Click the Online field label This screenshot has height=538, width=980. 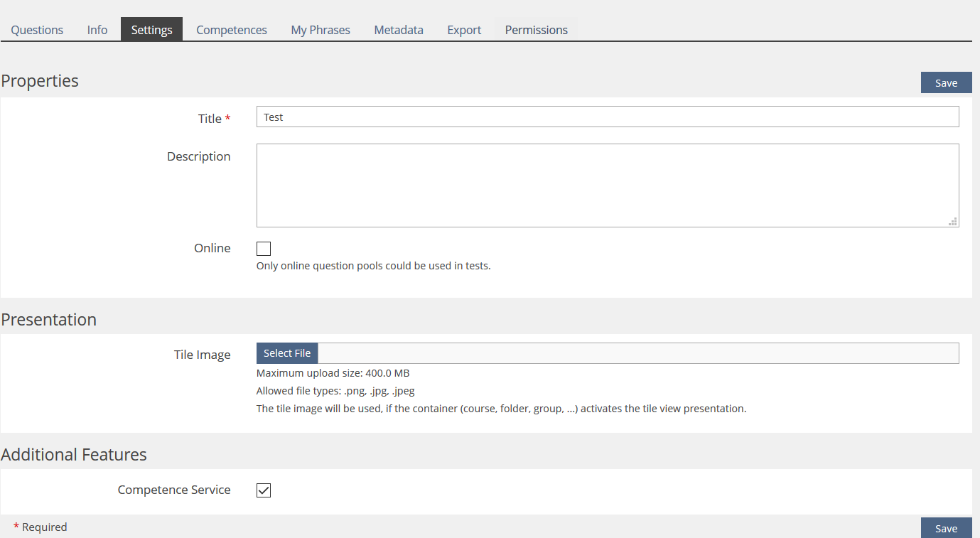pyautogui.click(x=212, y=248)
